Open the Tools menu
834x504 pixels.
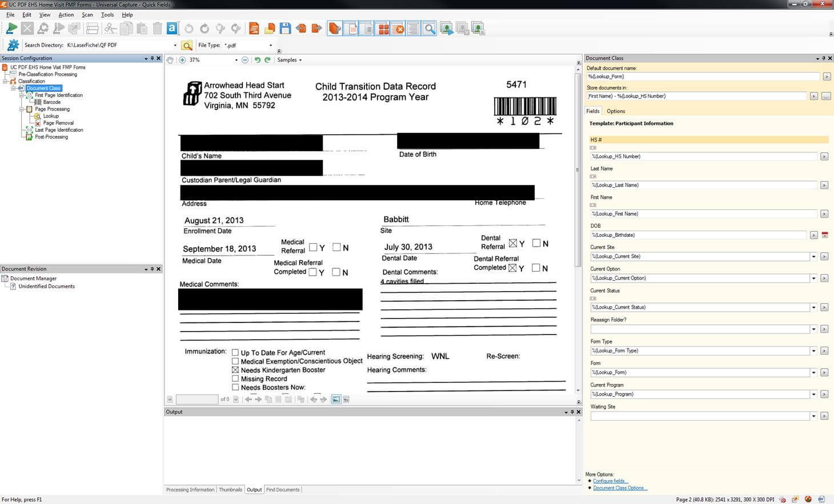(107, 15)
